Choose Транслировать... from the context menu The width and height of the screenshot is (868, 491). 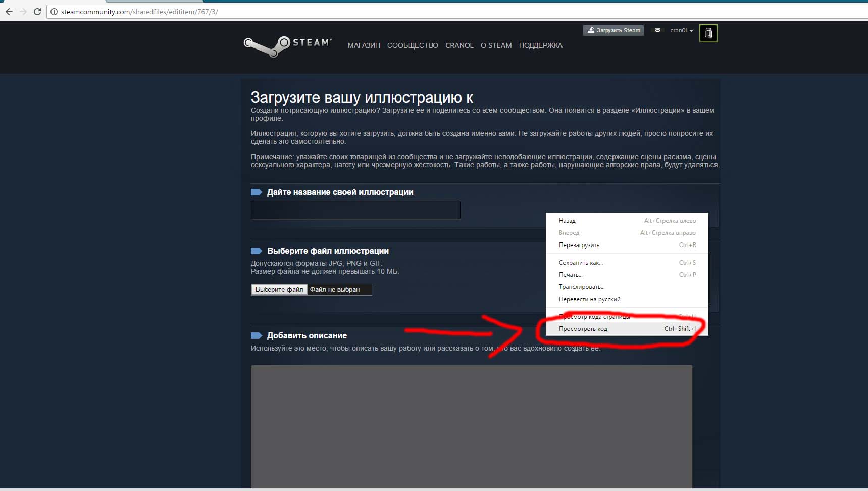627,287
